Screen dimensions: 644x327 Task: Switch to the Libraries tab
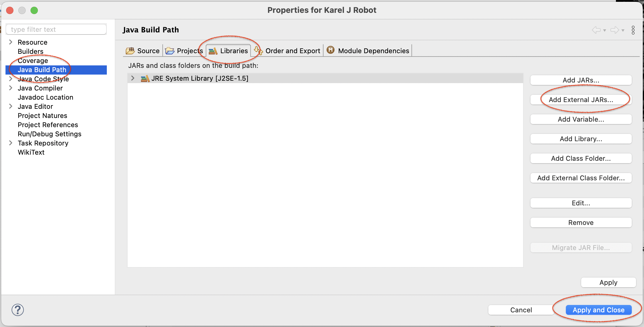point(228,51)
